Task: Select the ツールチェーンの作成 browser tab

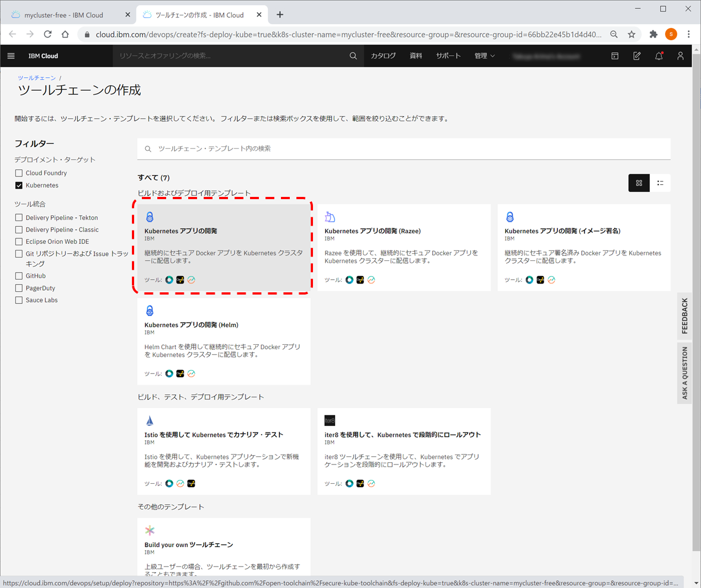Action: click(x=199, y=15)
